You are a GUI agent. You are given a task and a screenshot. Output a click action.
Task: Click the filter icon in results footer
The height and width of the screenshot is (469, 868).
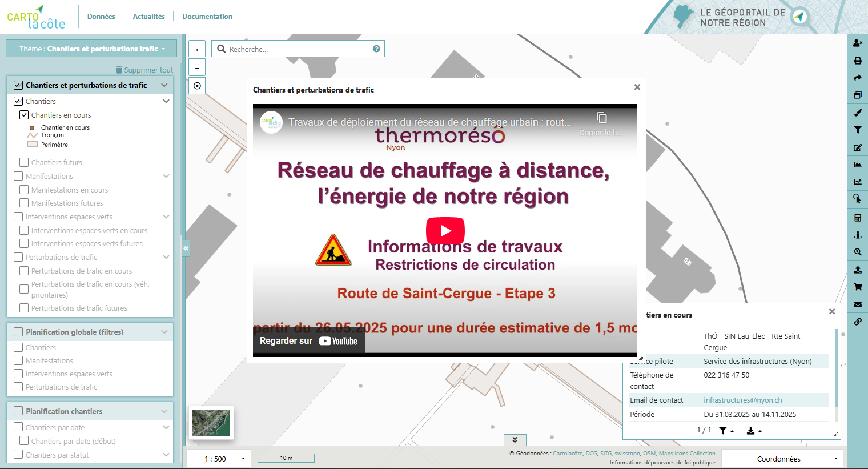click(x=726, y=431)
